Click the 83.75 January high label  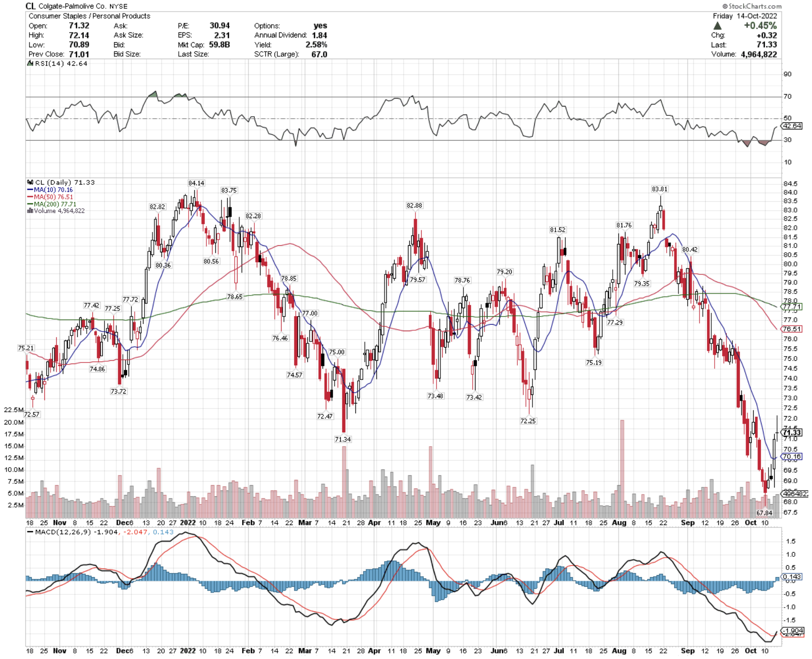coord(229,190)
